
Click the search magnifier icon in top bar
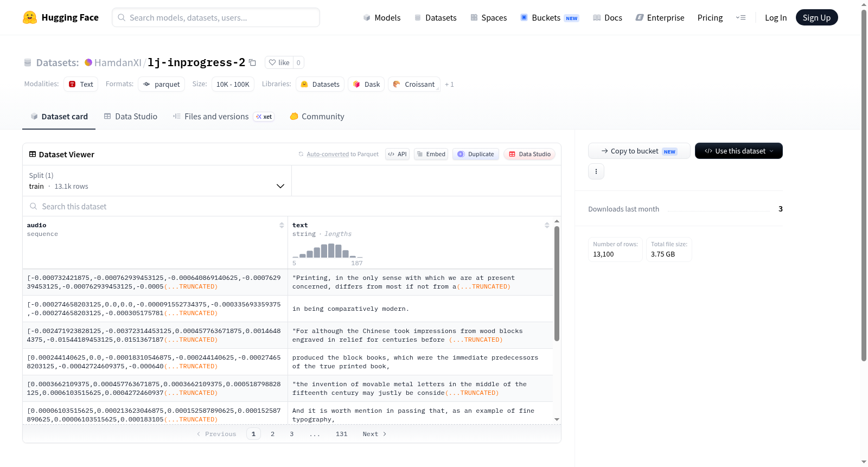tap(122, 17)
